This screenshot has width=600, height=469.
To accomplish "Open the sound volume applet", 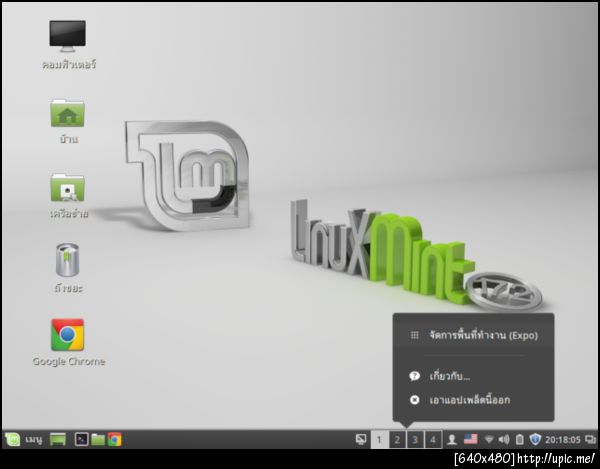I will (504, 440).
